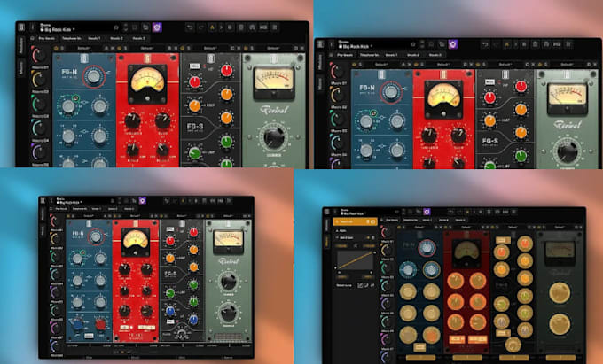Click undo arrow in top-right window toolbar
This screenshot has height=364, width=603.
(x=485, y=44)
